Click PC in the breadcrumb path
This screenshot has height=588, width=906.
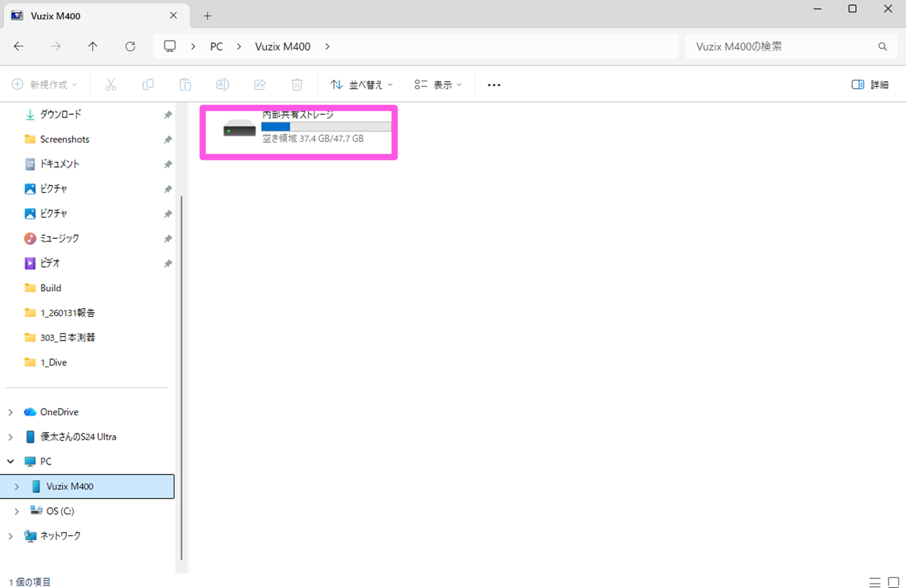pyautogui.click(x=216, y=47)
